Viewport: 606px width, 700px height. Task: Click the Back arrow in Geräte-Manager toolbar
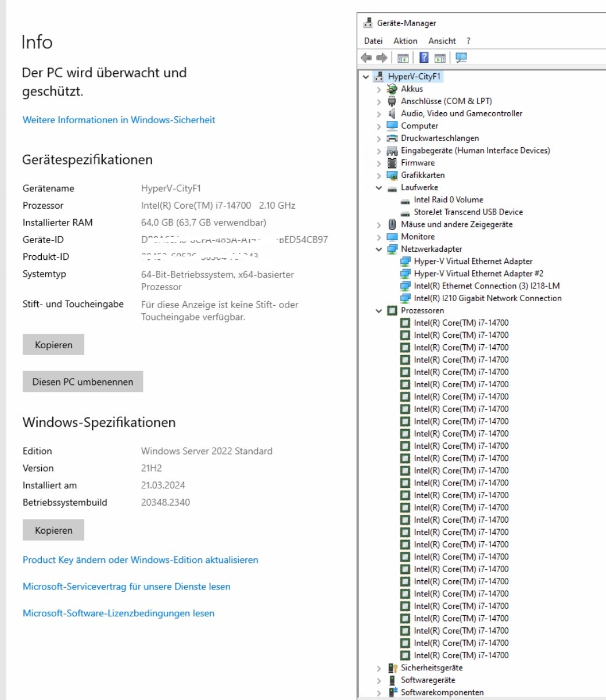pos(366,58)
